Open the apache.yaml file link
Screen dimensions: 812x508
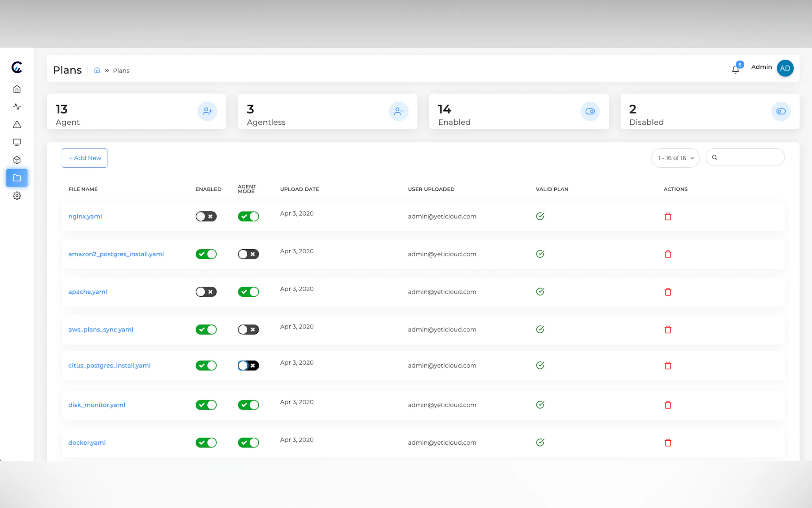pos(88,292)
